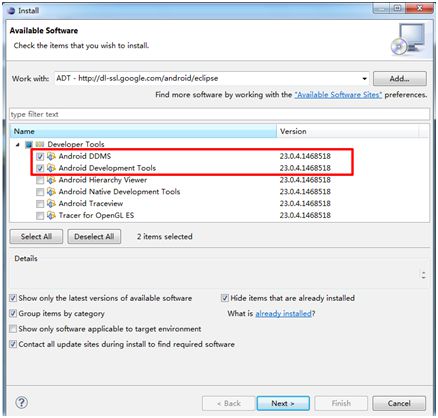Click version 23.0.4.1468518 of Android DDMS
The width and height of the screenshot is (438, 418).
[x=305, y=156]
